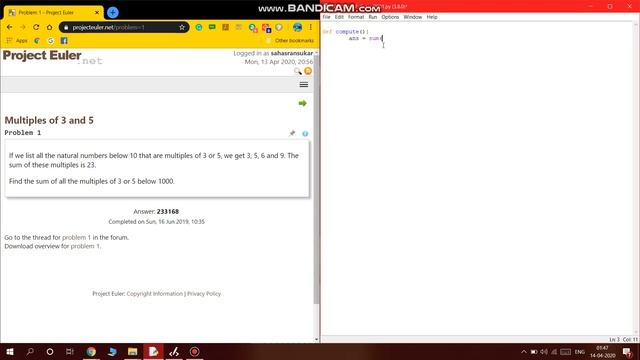Viewport: 640px width, 360px height.
Task: Click answer value 233168
Action: pos(168,211)
